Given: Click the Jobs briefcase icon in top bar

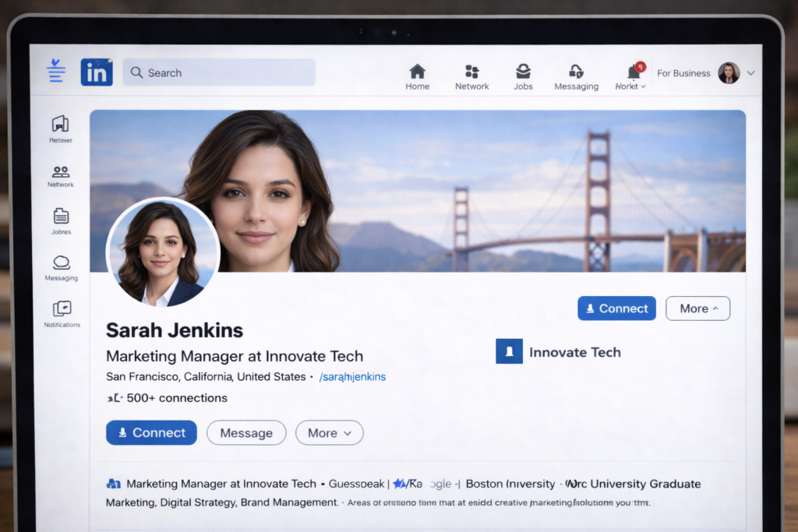Looking at the screenshot, I should (523, 72).
